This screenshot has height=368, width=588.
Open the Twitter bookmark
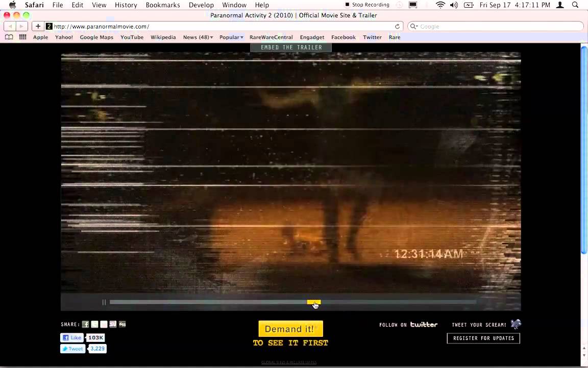pos(373,37)
